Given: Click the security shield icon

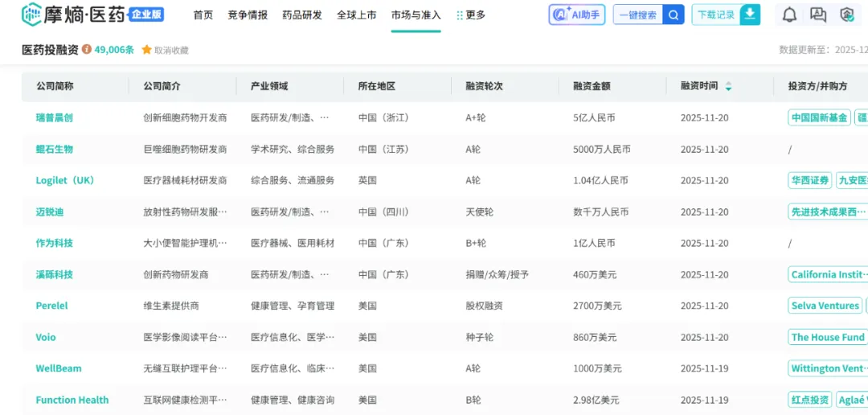Looking at the screenshot, I should [x=846, y=14].
